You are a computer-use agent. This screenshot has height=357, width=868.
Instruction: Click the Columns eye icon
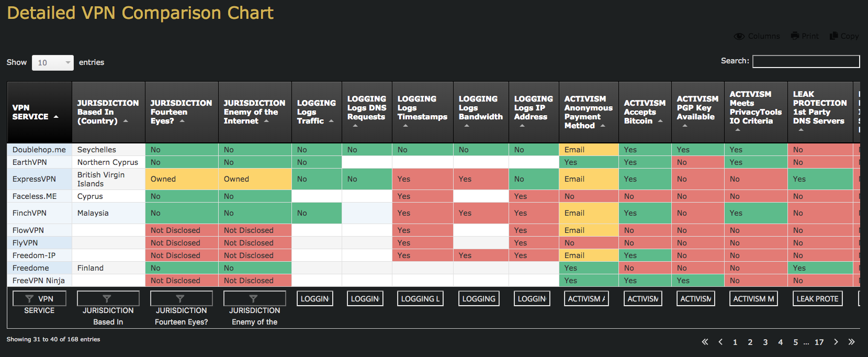pos(739,36)
